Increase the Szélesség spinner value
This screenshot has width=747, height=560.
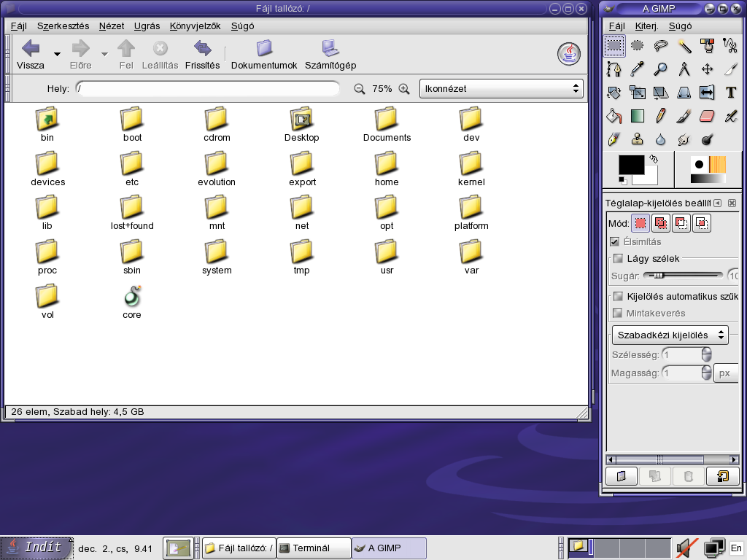[706, 351]
